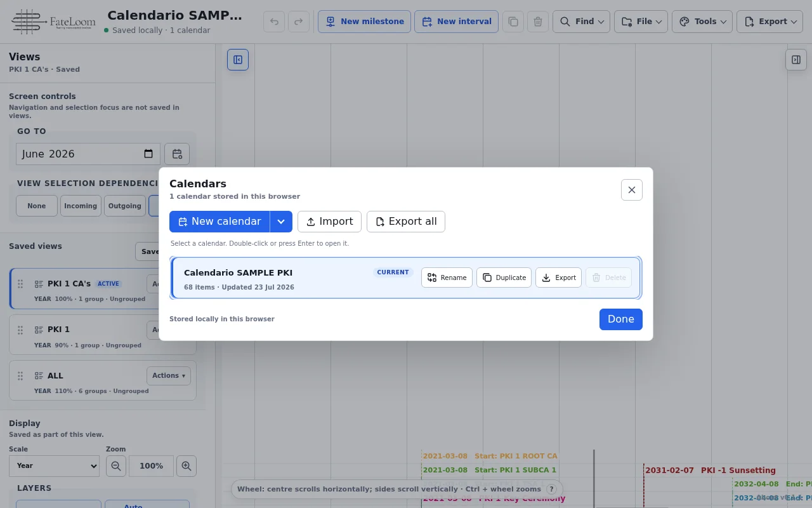
Task: Click the Redo arrow icon
Action: click(299, 22)
